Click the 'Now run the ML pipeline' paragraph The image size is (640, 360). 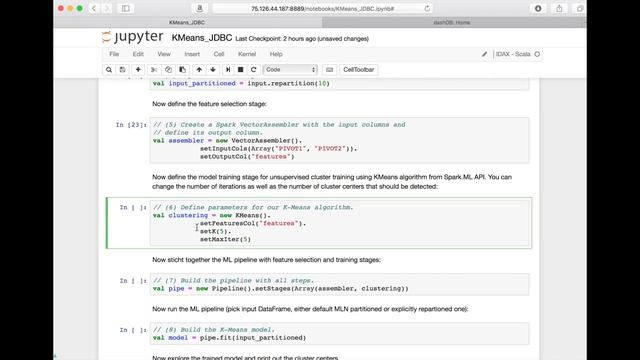point(310,309)
